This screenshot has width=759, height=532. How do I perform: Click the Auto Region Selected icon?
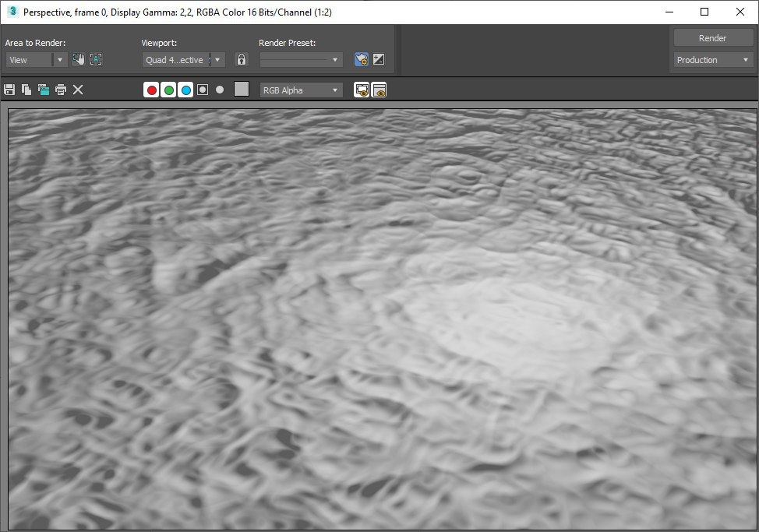click(96, 59)
